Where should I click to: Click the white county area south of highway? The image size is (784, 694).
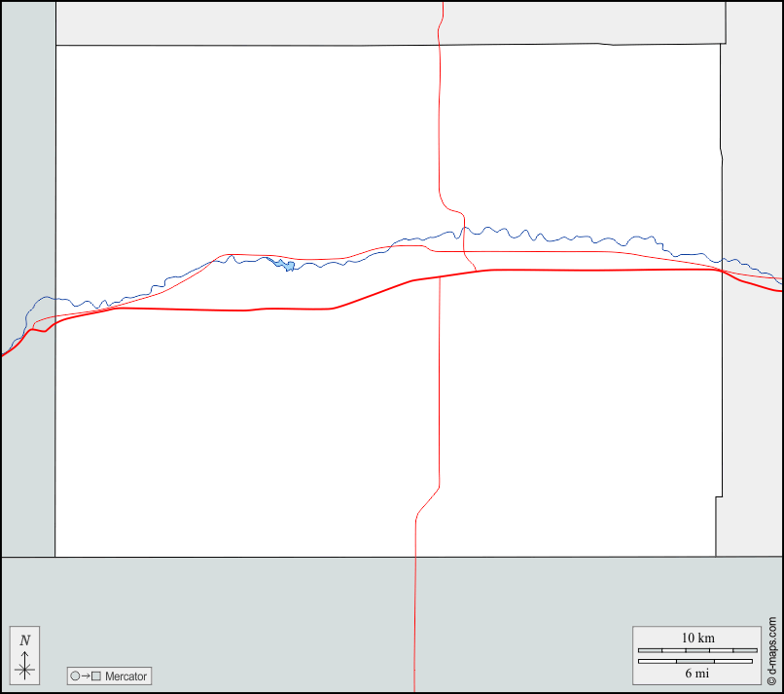(243, 438)
